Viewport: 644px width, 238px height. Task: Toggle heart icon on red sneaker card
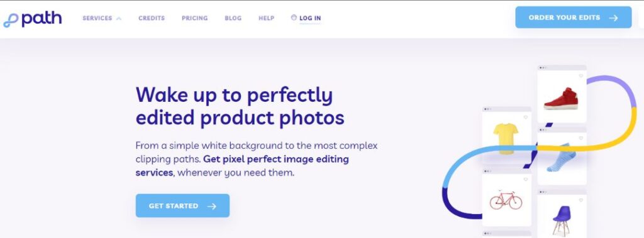pyautogui.click(x=580, y=76)
